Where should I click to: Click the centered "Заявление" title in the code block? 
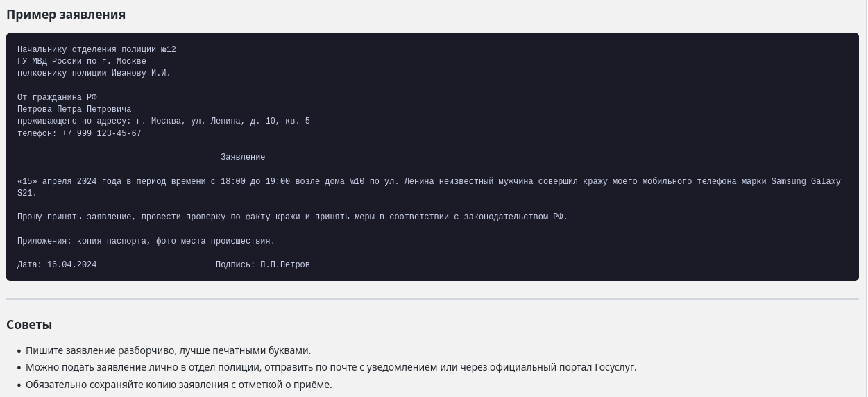243,158
